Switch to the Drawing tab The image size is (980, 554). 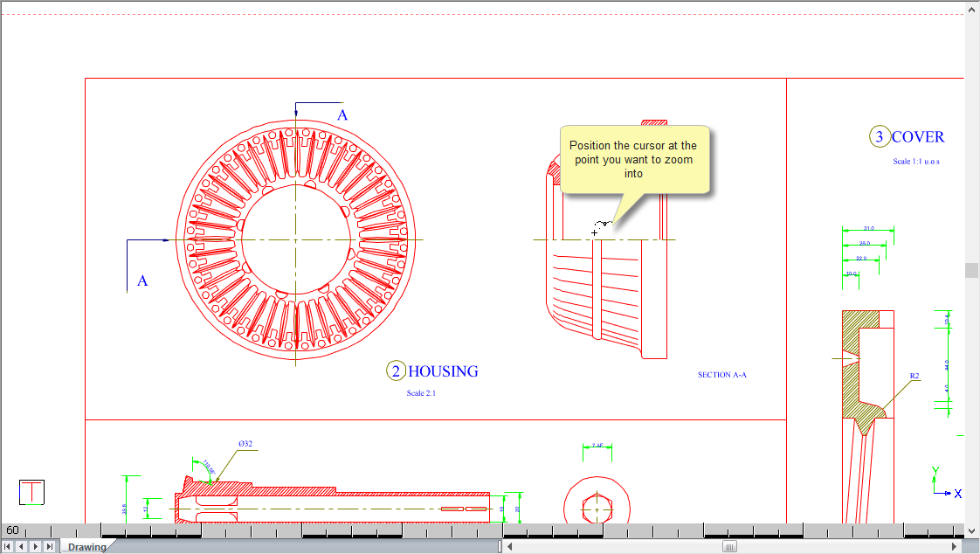(x=86, y=547)
